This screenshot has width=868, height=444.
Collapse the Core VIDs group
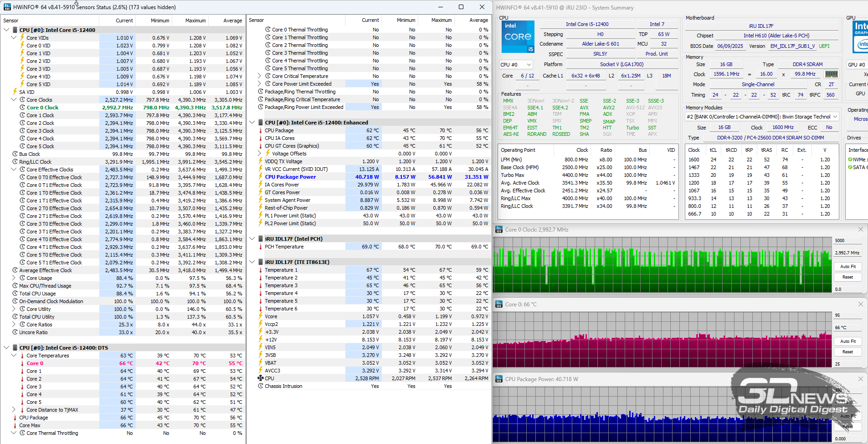tap(14, 38)
